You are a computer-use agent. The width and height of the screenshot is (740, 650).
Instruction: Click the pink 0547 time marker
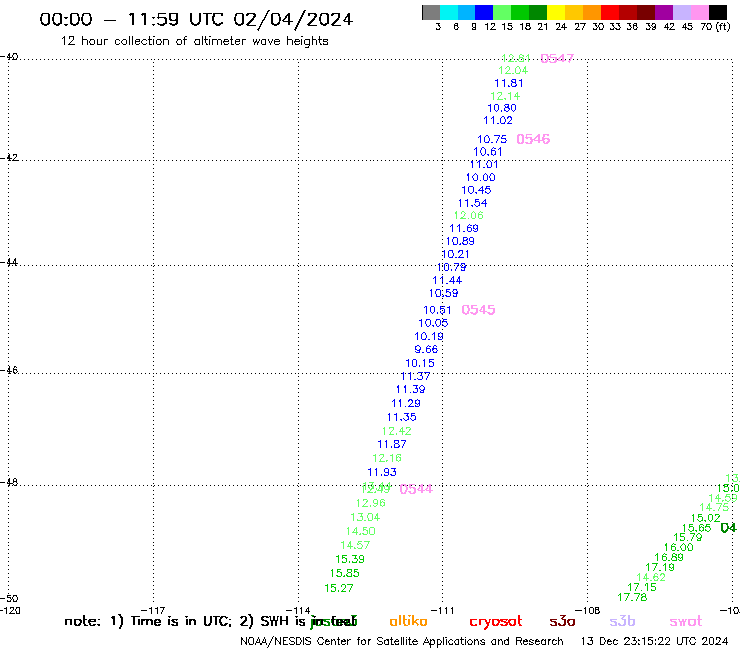(x=557, y=58)
